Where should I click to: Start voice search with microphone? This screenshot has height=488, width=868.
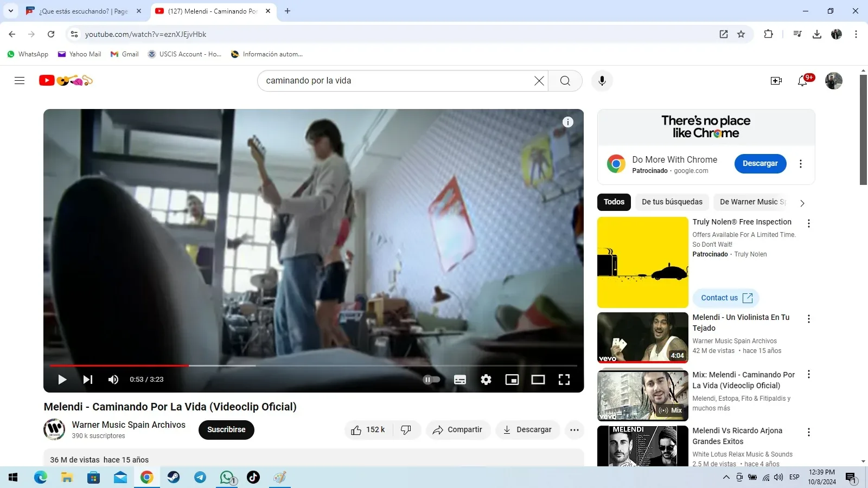[x=602, y=81]
